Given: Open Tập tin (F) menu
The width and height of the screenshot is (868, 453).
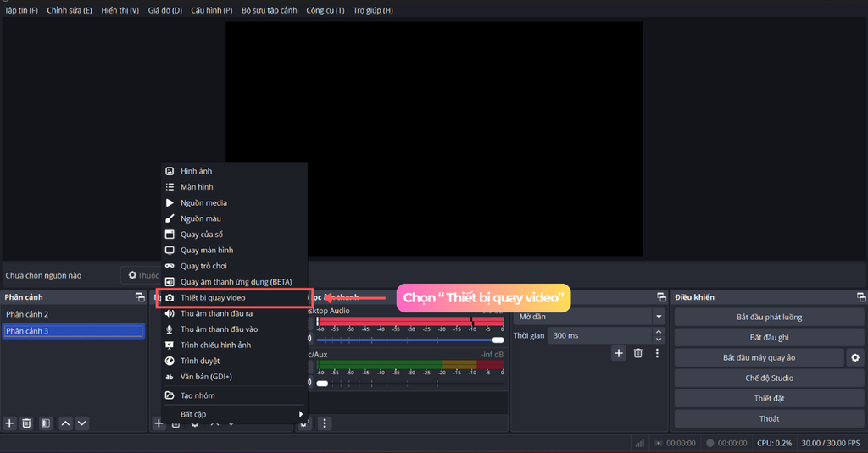Looking at the screenshot, I should coord(21,10).
